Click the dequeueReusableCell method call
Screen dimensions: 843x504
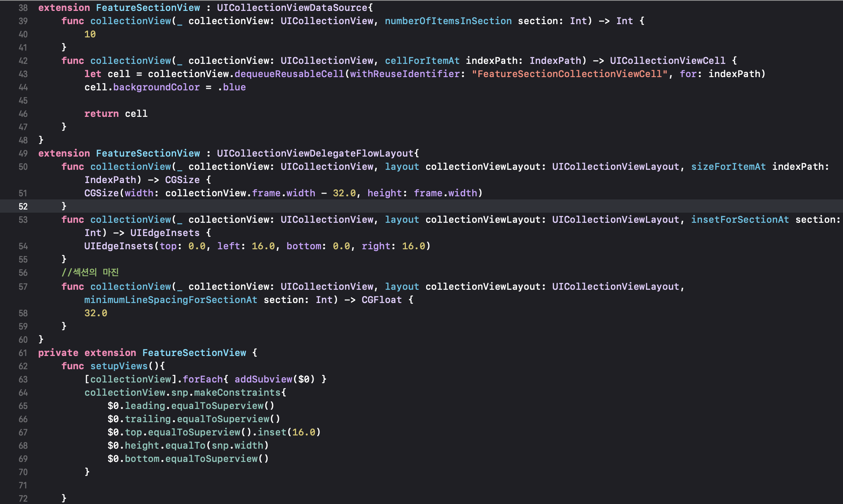pyautogui.click(x=289, y=74)
